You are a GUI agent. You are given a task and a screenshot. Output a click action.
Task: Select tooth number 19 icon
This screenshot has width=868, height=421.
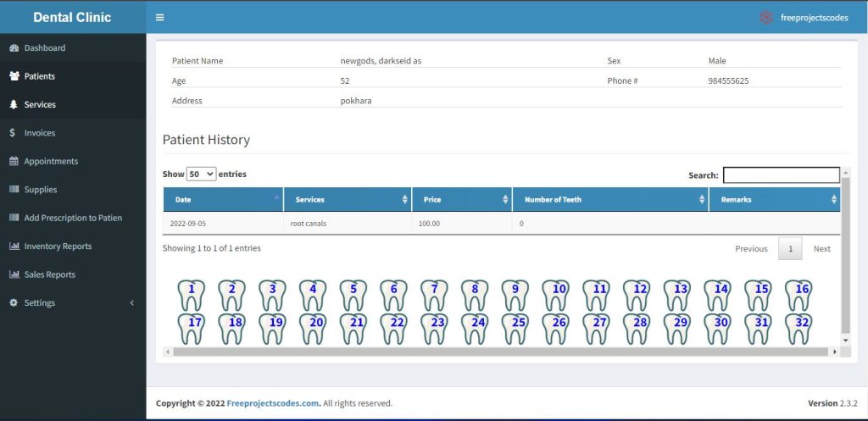tap(273, 329)
